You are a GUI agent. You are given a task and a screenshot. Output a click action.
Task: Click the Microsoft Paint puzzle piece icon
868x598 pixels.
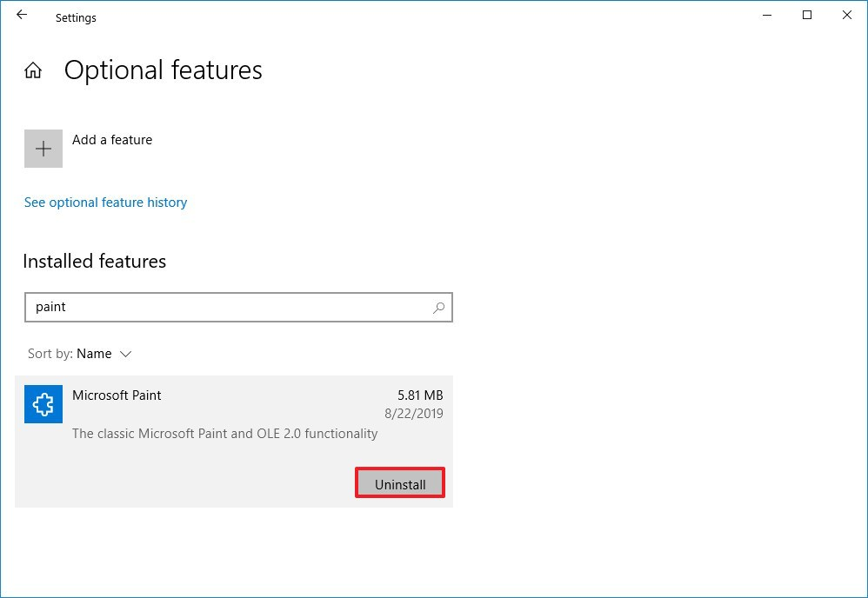43,404
